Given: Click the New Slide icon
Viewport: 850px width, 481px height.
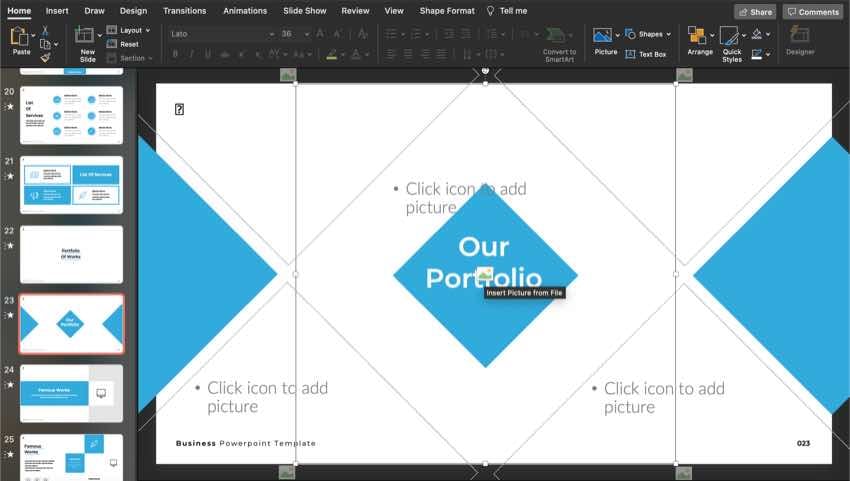Looking at the screenshot, I should tap(87, 38).
